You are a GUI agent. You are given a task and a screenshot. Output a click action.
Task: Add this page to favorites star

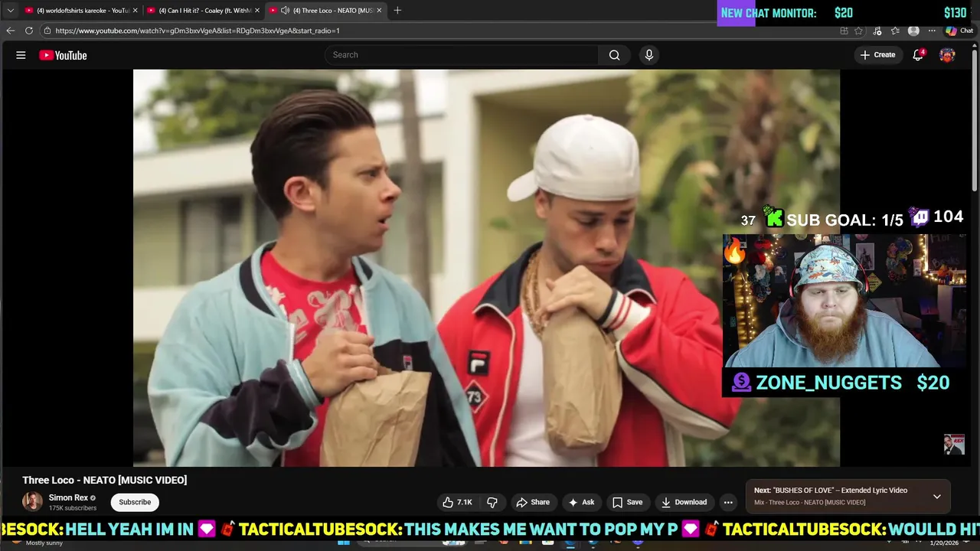(x=859, y=31)
